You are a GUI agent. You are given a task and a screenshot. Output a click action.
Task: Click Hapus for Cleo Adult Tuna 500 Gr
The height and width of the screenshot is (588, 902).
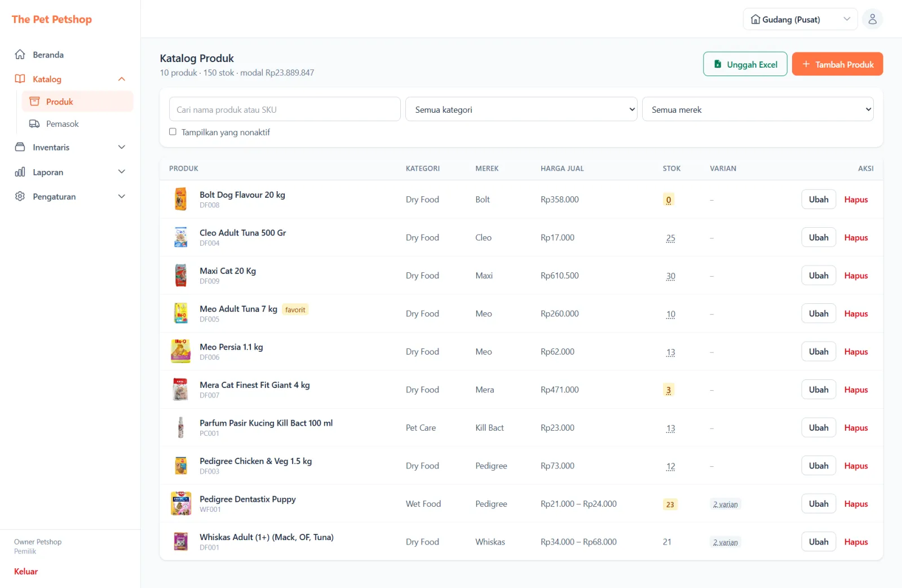point(856,238)
